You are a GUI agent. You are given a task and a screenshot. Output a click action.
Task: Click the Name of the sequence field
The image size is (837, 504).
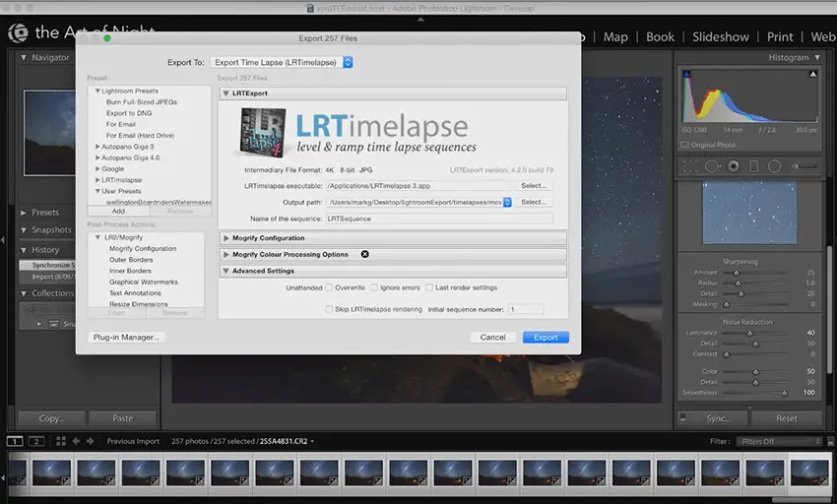439,219
